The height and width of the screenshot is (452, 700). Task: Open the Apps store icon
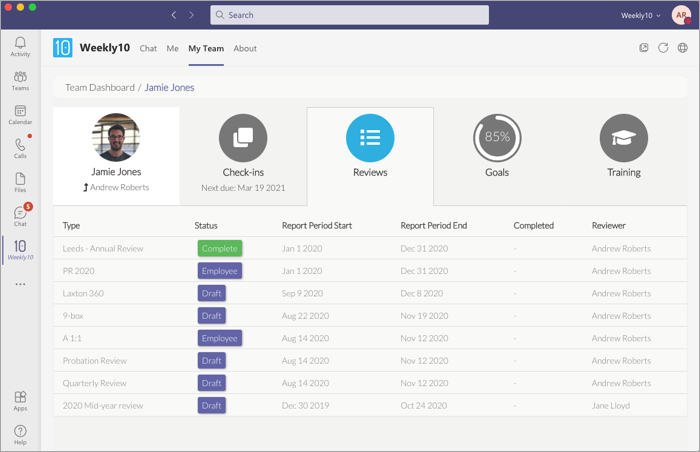click(x=20, y=401)
